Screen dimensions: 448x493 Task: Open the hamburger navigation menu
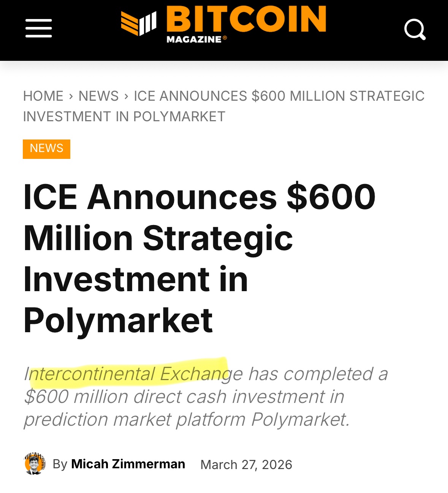point(38,29)
